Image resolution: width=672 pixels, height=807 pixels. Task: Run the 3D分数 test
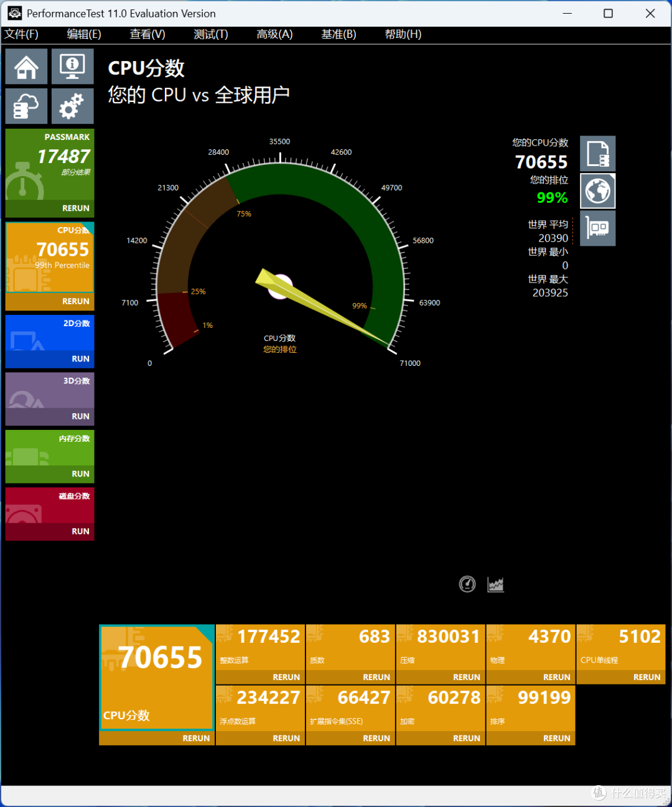pyautogui.click(x=50, y=416)
